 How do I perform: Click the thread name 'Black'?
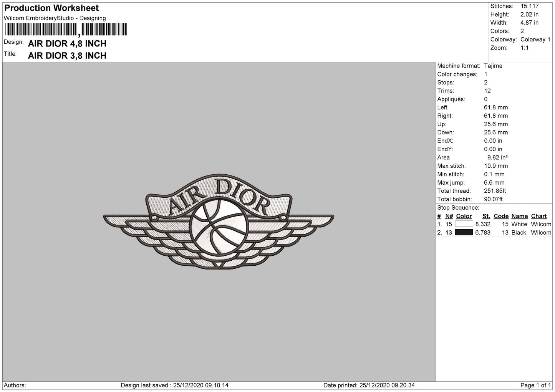519,233
